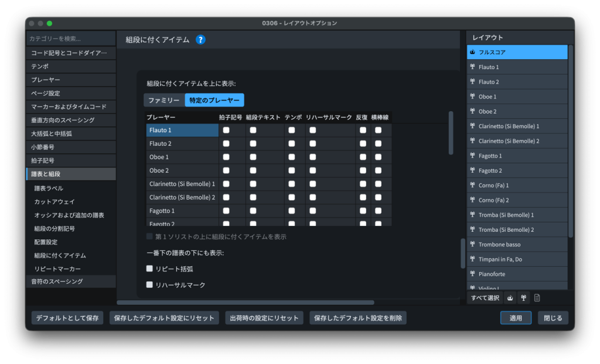The height and width of the screenshot is (364, 600).
Task: Click the part icon beside Trombone basso
Action: [472, 245]
